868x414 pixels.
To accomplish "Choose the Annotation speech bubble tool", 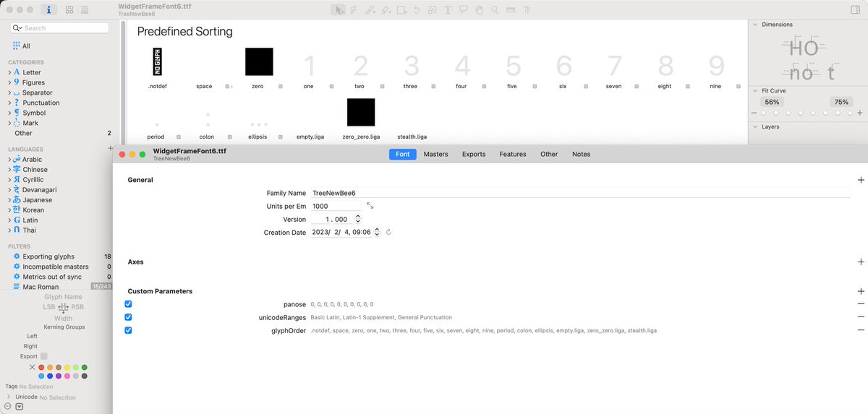I will (x=464, y=10).
